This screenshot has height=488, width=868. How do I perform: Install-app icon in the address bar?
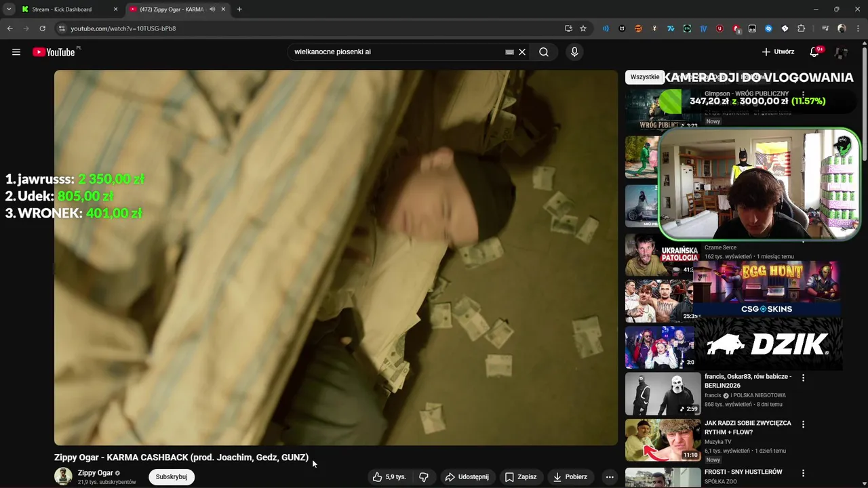coord(568,28)
